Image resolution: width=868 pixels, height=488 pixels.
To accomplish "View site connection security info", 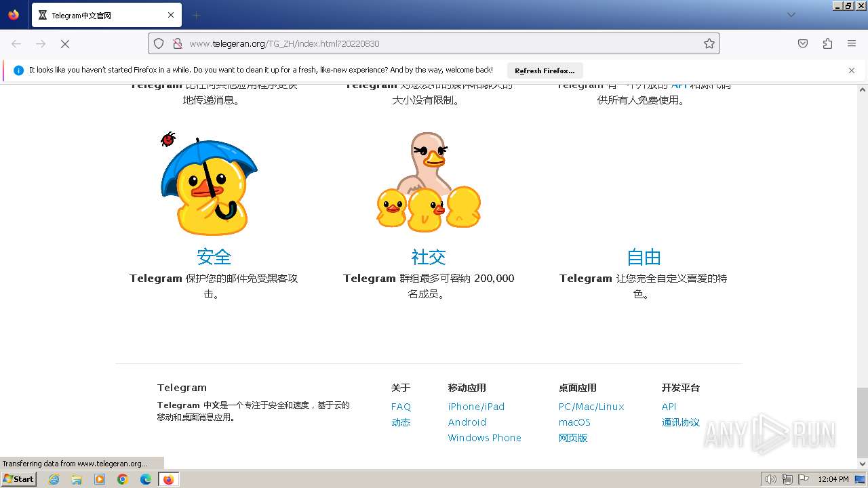I will 178,43.
